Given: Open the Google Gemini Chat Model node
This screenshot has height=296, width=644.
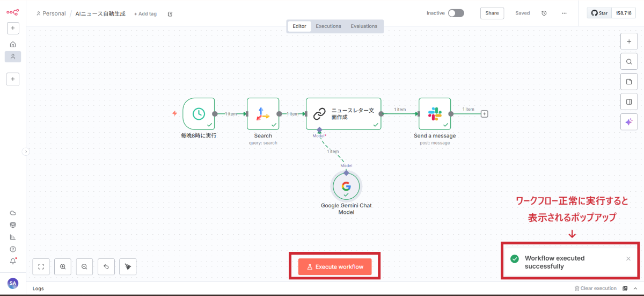Looking at the screenshot, I should pyautogui.click(x=346, y=186).
